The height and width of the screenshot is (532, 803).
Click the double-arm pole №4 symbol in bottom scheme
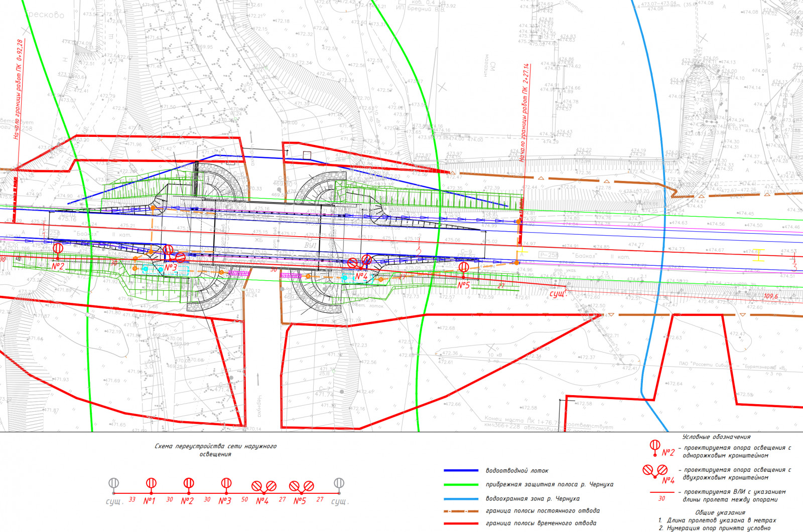264,486
